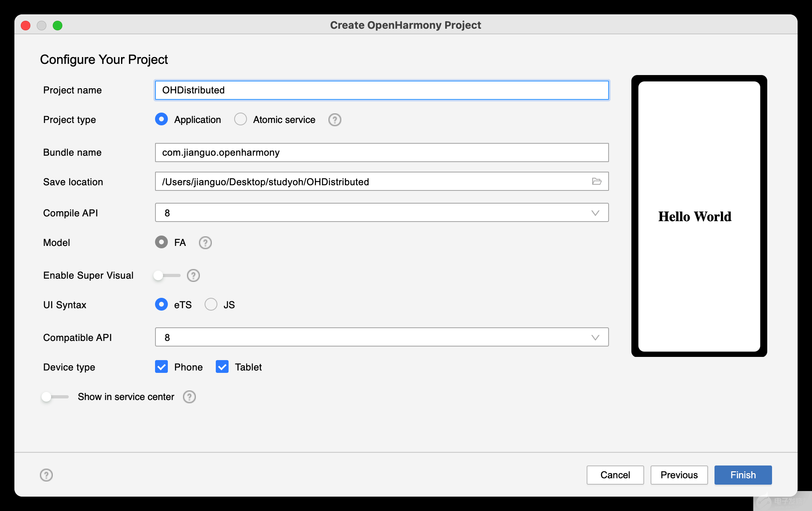Click the Hello World phone preview
Viewport: 812px width, 511px height.
click(699, 216)
